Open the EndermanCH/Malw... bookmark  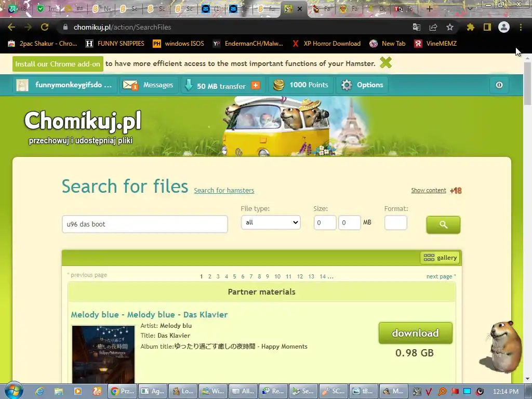click(248, 44)
